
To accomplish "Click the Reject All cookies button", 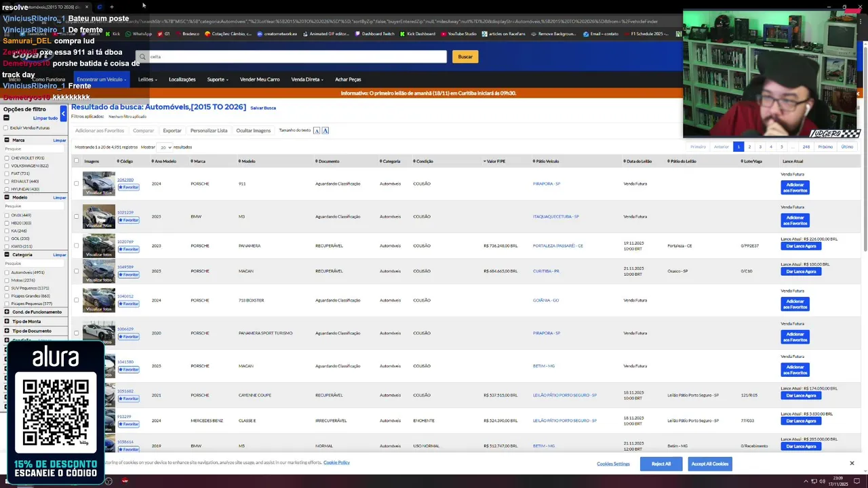I will click(661, 464).
